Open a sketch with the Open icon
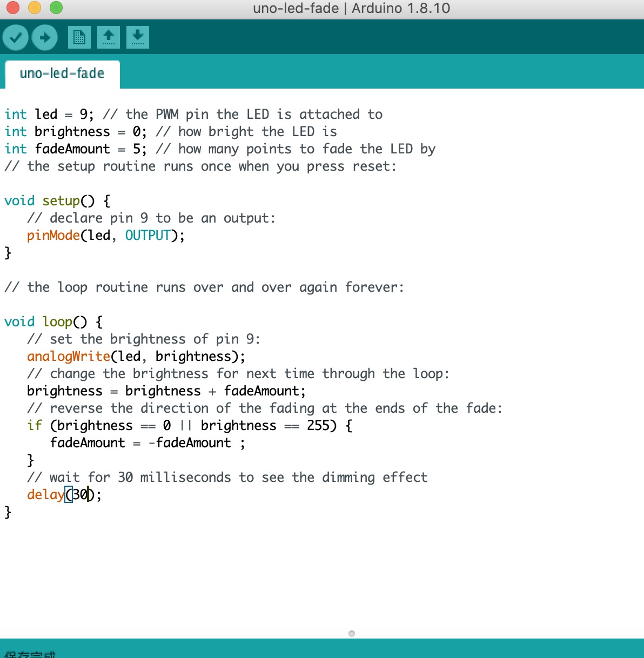Screen dimensions: 644x658 coord(109,37)
